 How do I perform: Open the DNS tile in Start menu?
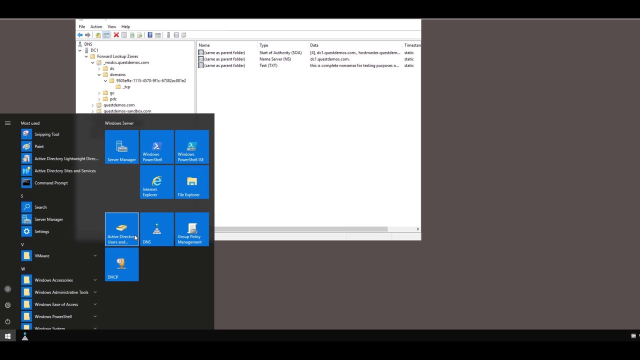tap(157, 229)
